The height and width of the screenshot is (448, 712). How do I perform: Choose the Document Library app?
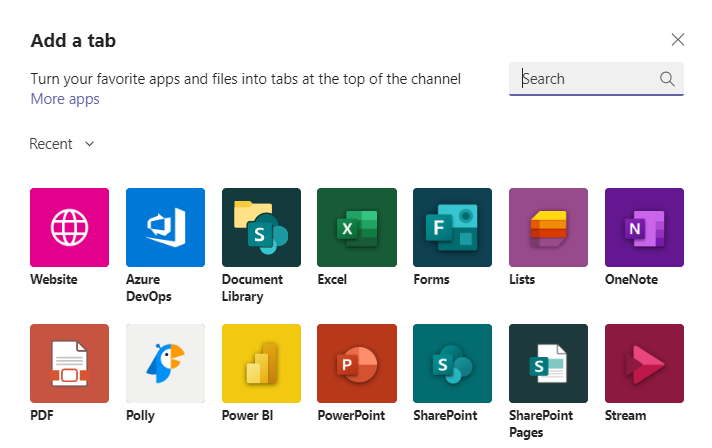coord(261,227)
